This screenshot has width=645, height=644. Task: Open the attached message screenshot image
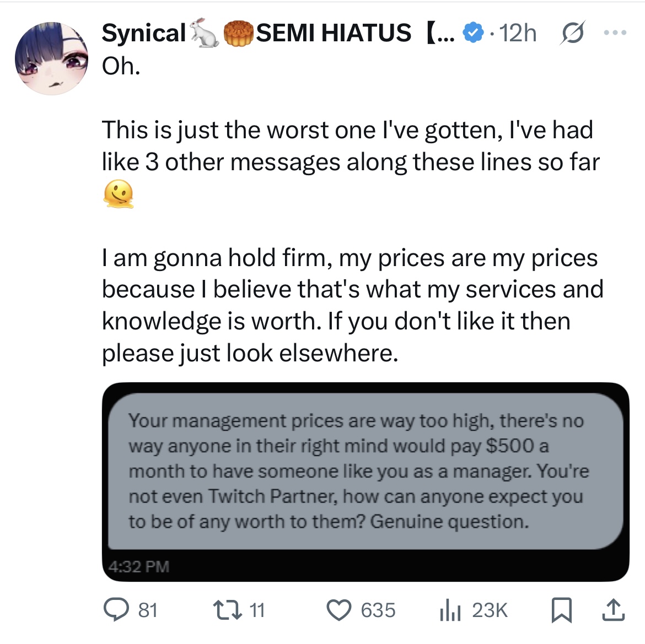(365, 481)
